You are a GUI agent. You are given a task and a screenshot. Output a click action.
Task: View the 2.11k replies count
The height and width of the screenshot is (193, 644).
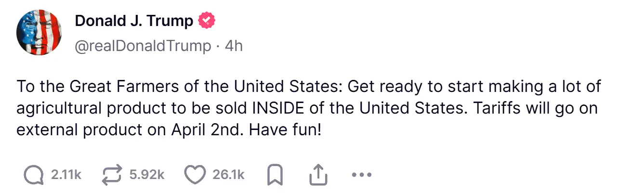click(66, 175)
